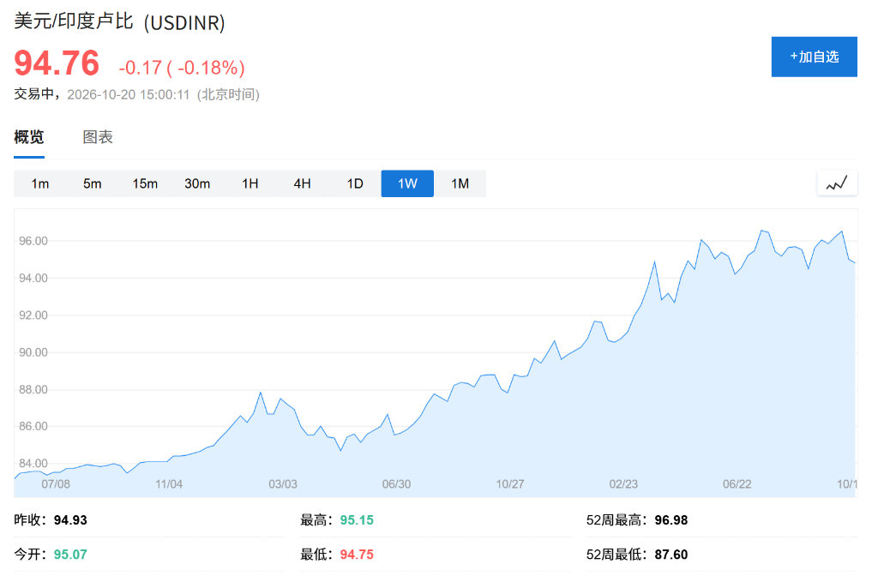This screenshot has height=588, width=878.
Task: Click the 10/27 date marker on chart
Action: coord(510,483)
